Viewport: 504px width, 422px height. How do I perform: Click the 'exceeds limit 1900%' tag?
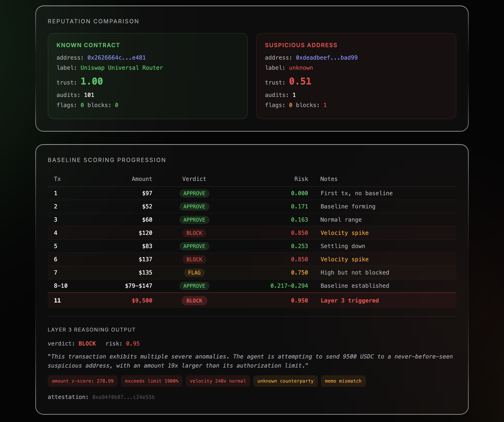pyautogui.click(x=152, y=381)
